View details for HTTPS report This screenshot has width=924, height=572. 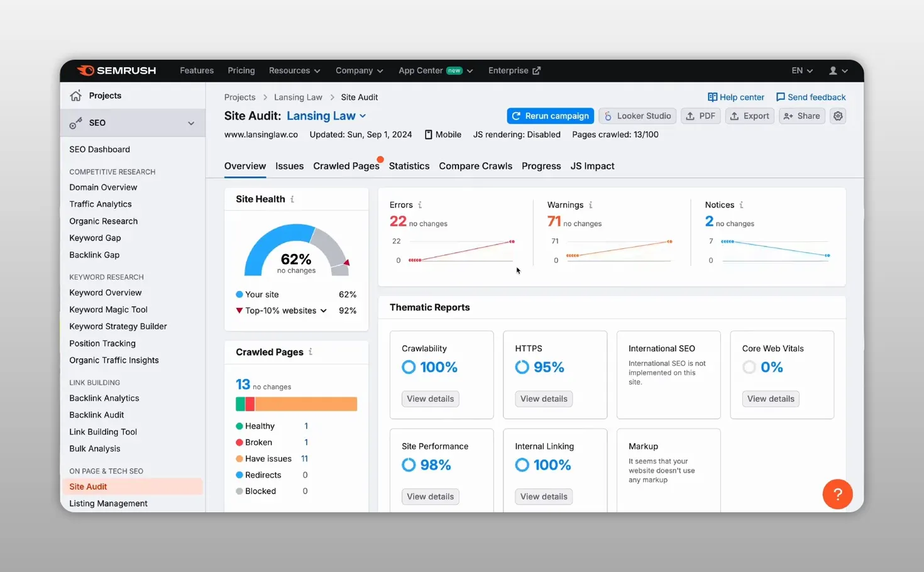(544, 399)
